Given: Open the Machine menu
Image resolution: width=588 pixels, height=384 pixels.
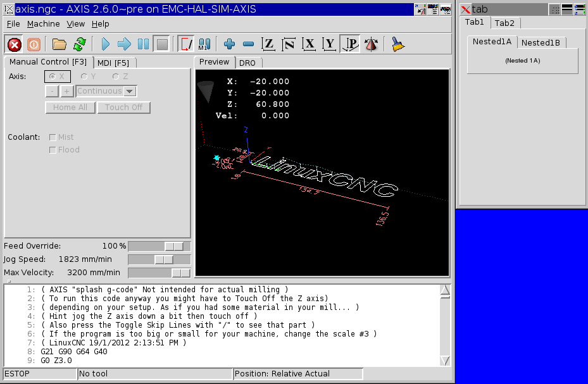Looking at the screenshot, I should coord(44,24).
